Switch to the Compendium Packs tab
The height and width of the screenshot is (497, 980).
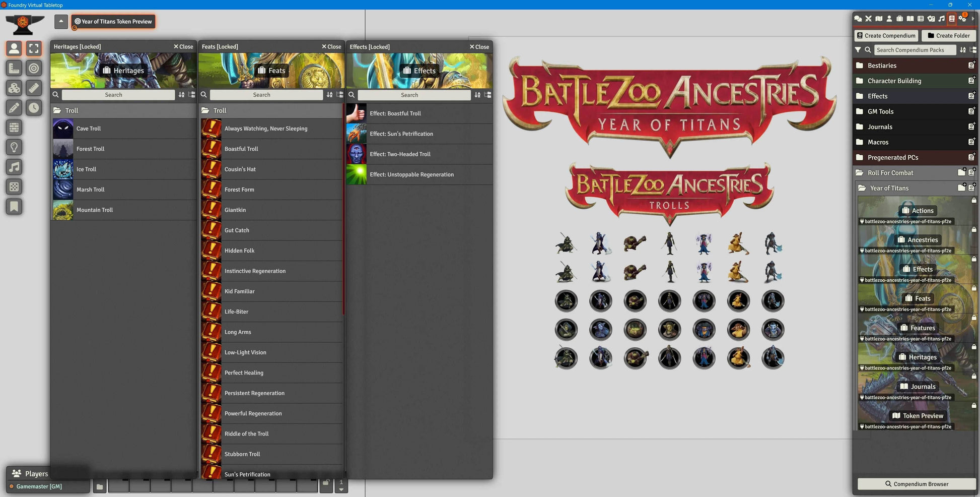(952, 19)
